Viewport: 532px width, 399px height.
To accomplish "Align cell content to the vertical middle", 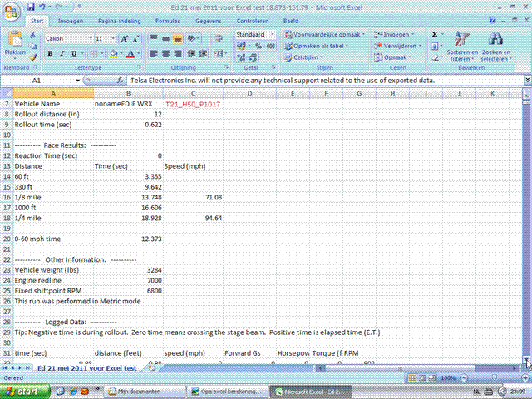I will 165,38.
